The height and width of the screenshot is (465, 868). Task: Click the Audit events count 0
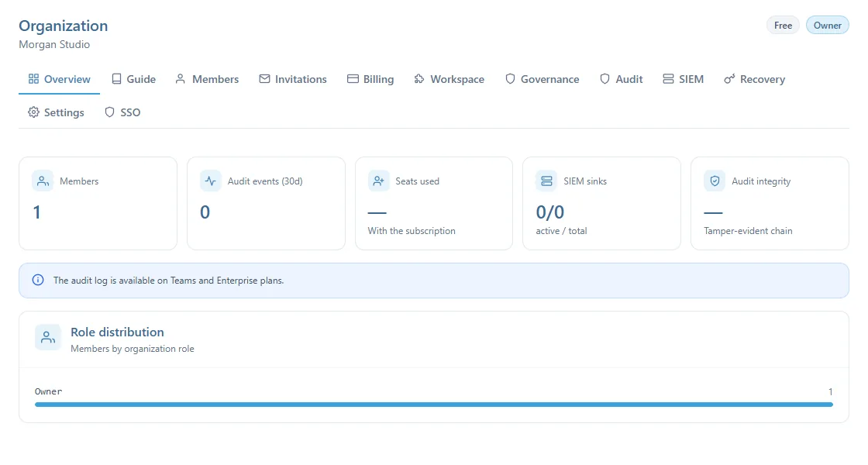(x=205, y=212)
